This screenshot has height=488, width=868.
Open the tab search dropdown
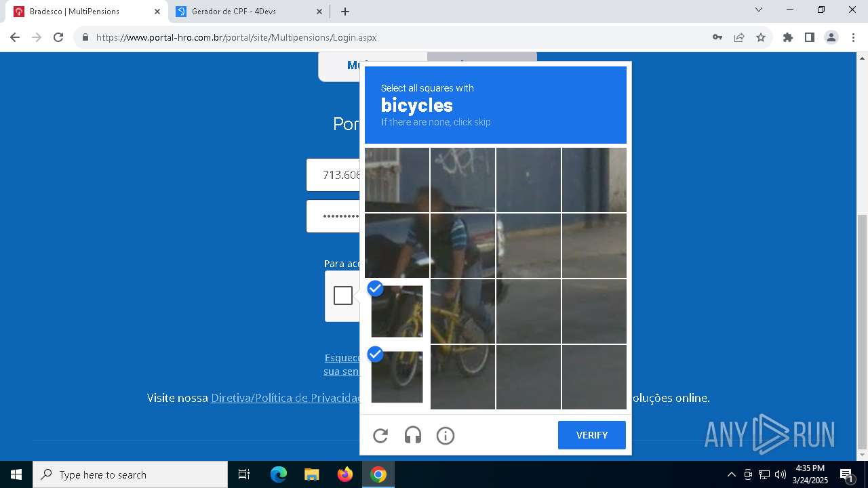(759, 10)
